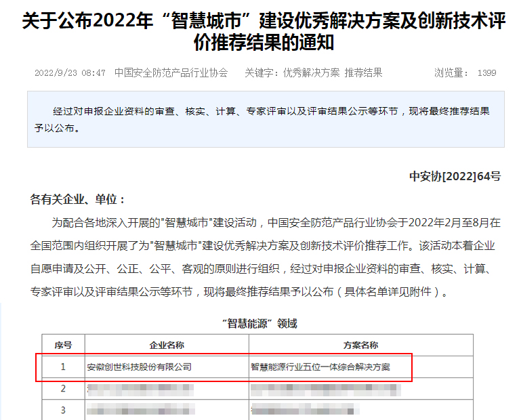Select the 智慧能源行业五位一体综合解决方案 cell
Image resolution: width=519 pixels, height=420 pixels.
[320, 366]
